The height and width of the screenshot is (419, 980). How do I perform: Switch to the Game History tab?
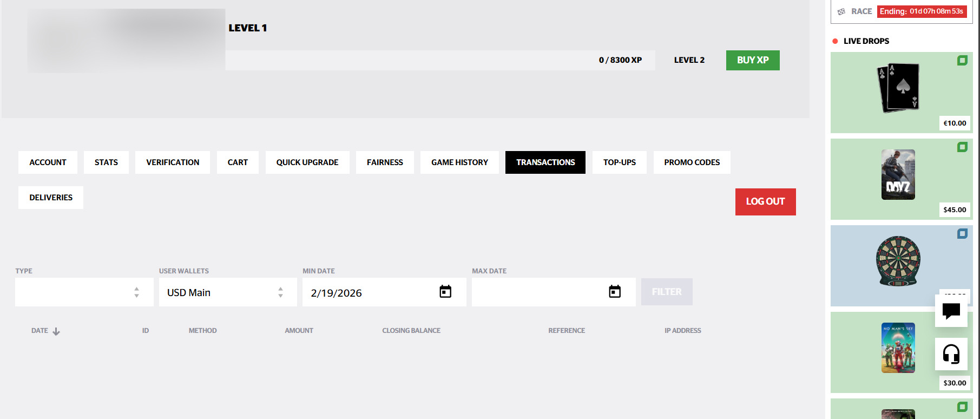coord(459,162)
